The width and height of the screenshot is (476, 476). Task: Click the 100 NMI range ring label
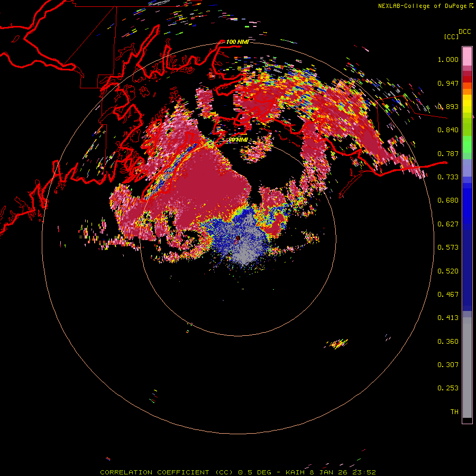237,42
